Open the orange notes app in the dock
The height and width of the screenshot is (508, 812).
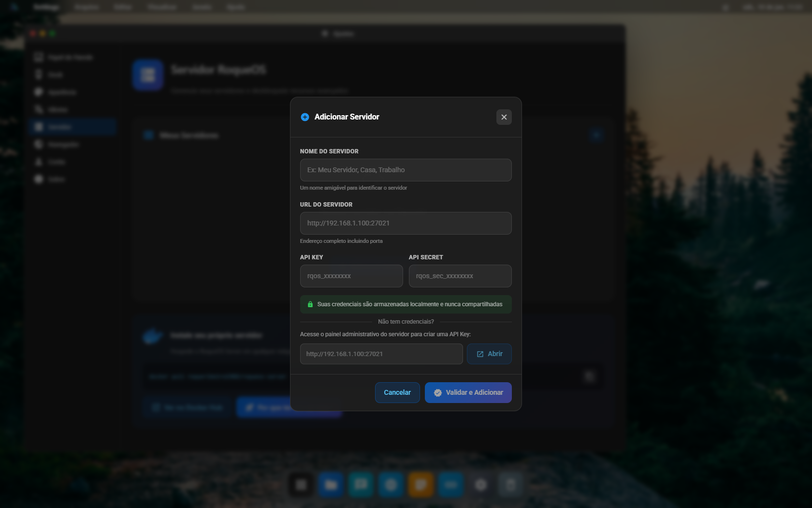(420, 485)
